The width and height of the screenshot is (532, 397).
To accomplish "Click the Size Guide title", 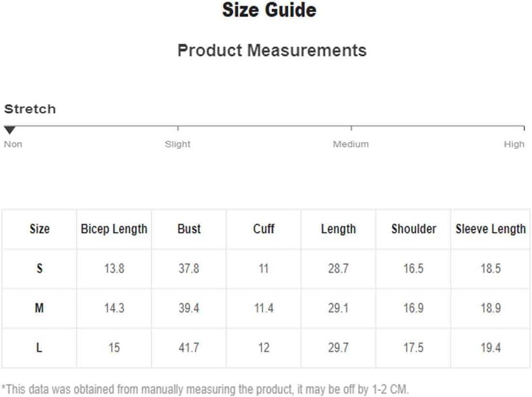I will (269, 10).
